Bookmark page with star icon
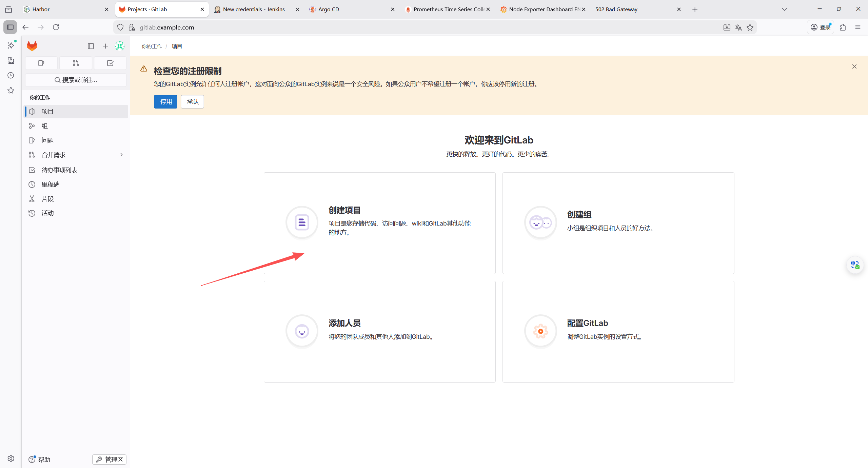 pos(750,27)
